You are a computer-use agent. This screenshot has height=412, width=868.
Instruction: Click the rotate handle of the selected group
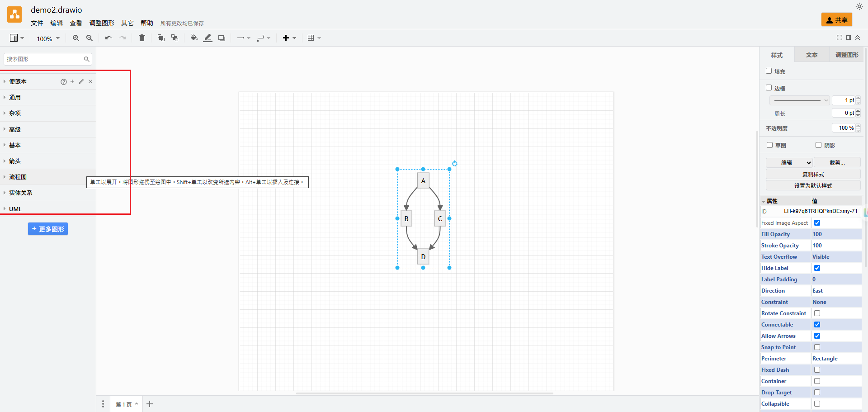coord(455,164)
